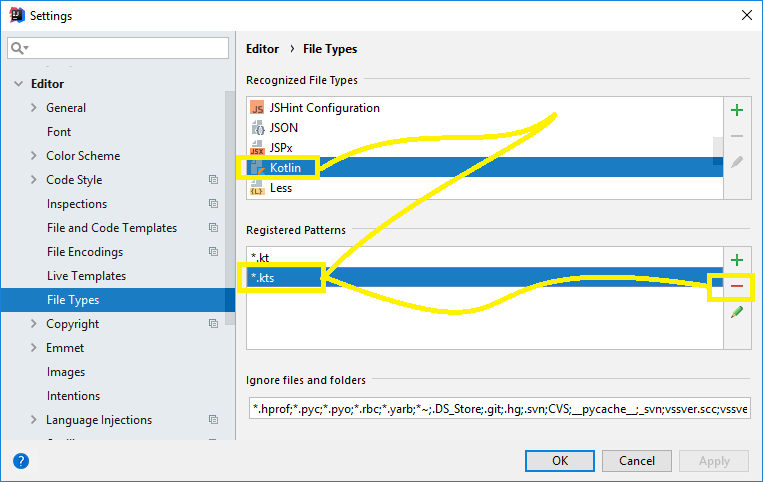Select the Kotlin file type row
Viewport: 763px width, 482px height.
pyautogui.click(x=485, y=167)
